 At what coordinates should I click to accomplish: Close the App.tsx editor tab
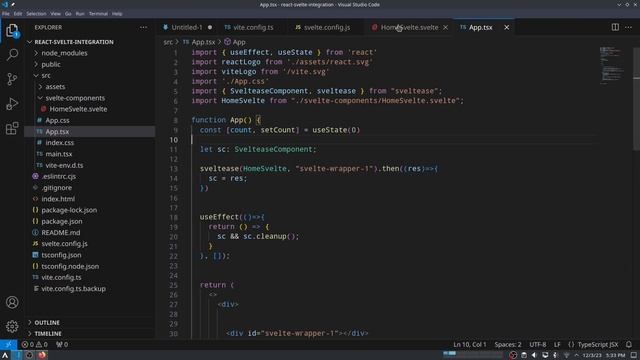[x=507, y=27]
